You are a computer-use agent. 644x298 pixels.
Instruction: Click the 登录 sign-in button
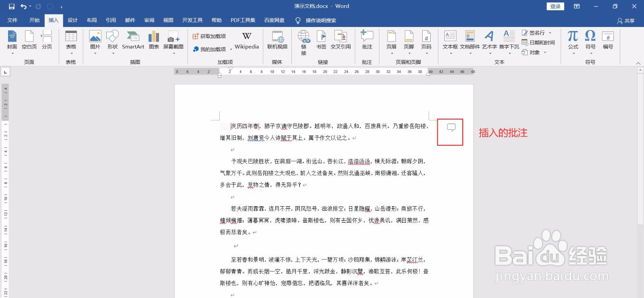[555, 6]
